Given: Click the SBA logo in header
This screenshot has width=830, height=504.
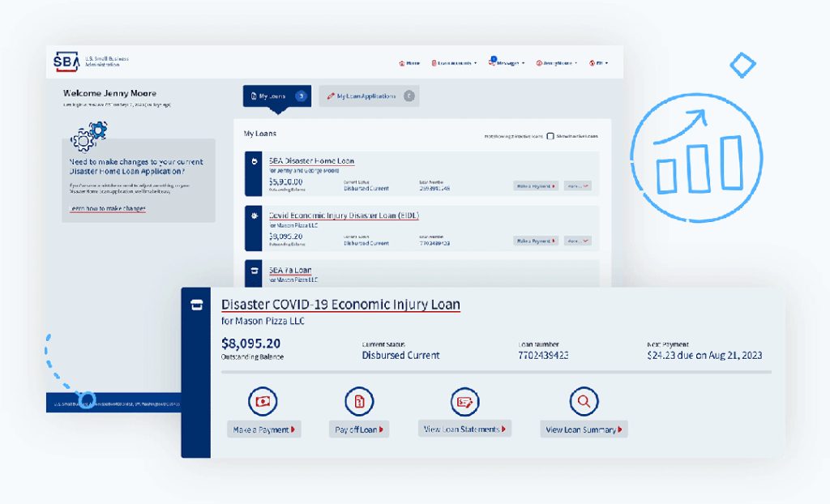Looking at the screenshot, I should (x=66, y=62).
